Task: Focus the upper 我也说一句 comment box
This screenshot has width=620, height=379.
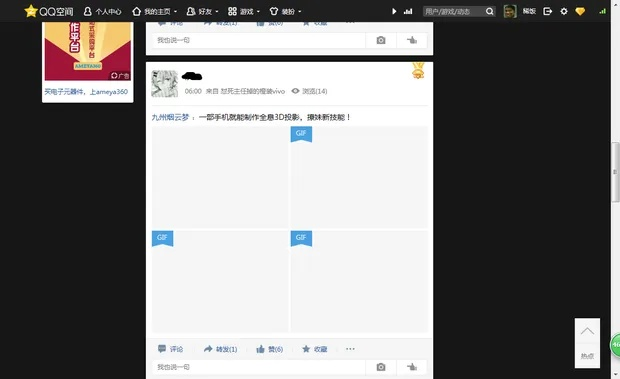Action: (259, 40)
